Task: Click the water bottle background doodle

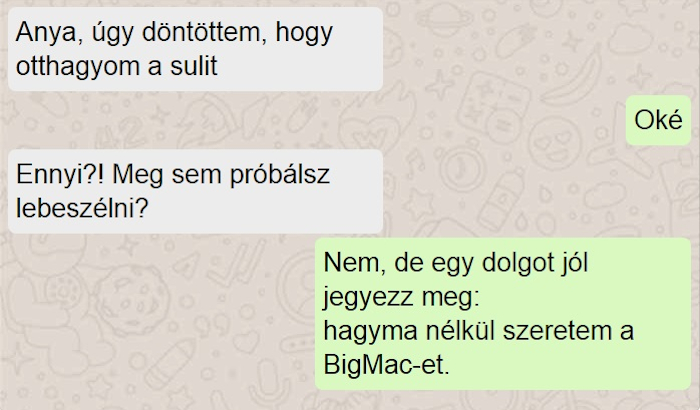Action: pos(501,198)
